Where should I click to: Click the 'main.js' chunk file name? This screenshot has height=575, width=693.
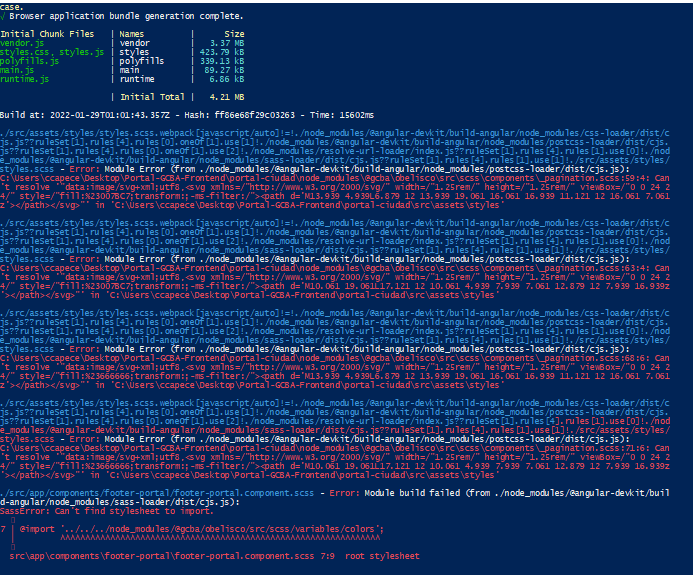tap(17, 70)
